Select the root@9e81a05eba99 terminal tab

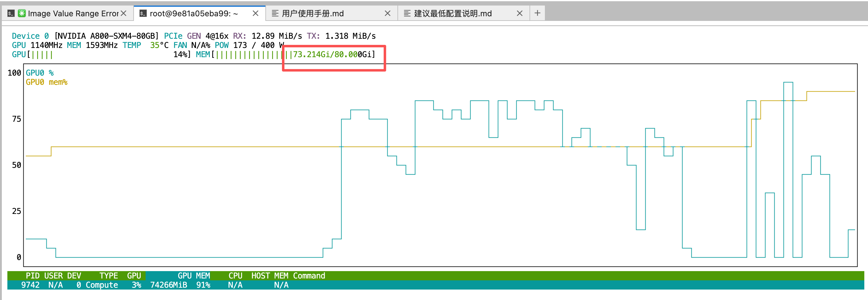click(194, 14)
